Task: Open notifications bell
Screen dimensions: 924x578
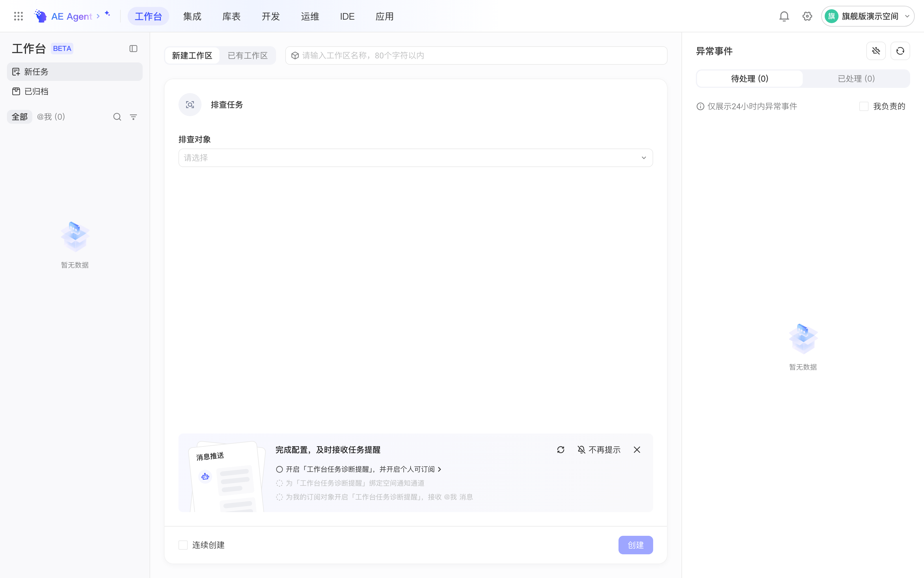Action: [x=784, y=16]
